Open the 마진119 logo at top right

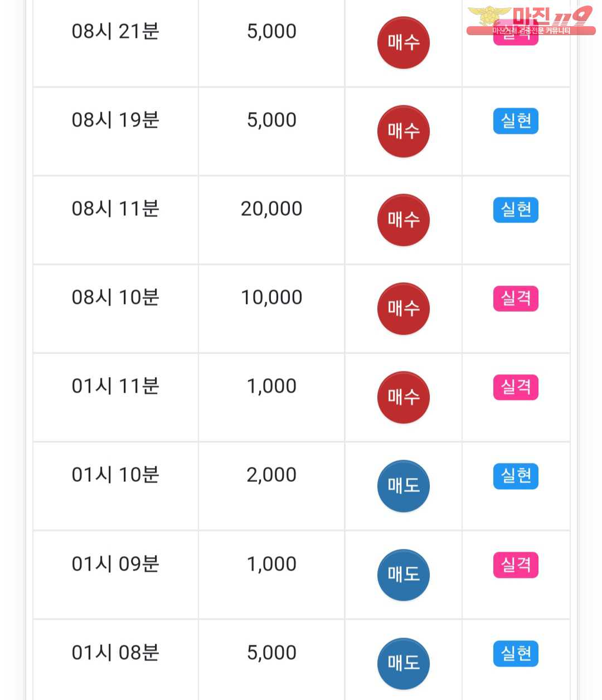pyautogui.click(x=531, y=21)
